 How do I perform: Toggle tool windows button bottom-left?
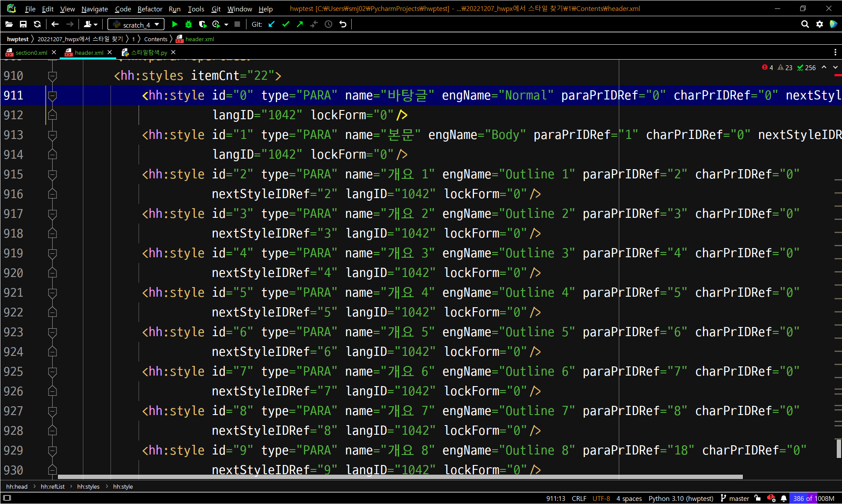coord(7,498)
